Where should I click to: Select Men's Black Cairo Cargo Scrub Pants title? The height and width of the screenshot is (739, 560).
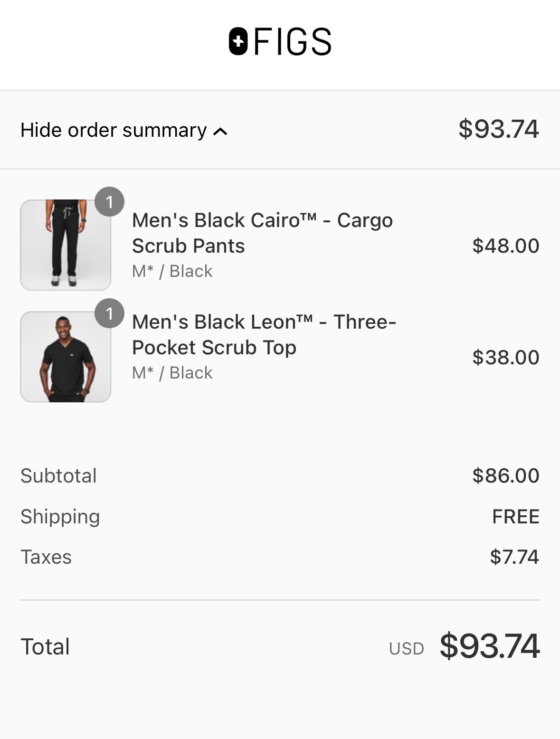click(262, 233)
